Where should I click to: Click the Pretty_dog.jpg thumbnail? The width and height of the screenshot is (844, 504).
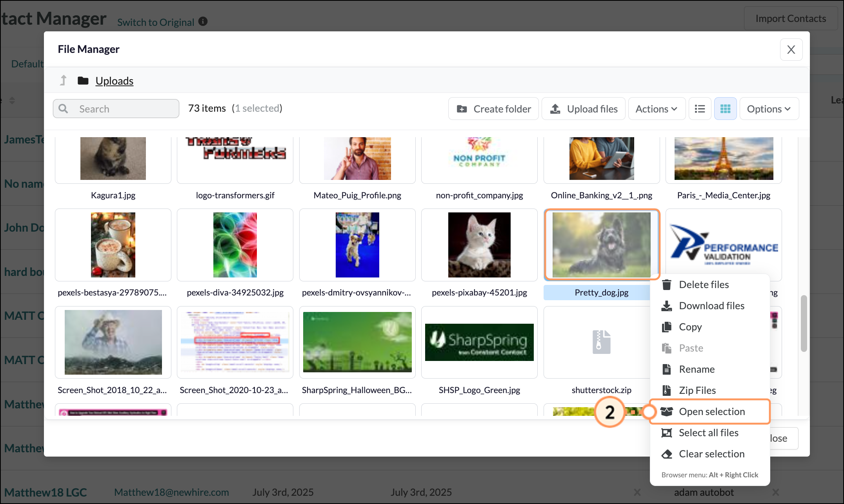(602, 245)
